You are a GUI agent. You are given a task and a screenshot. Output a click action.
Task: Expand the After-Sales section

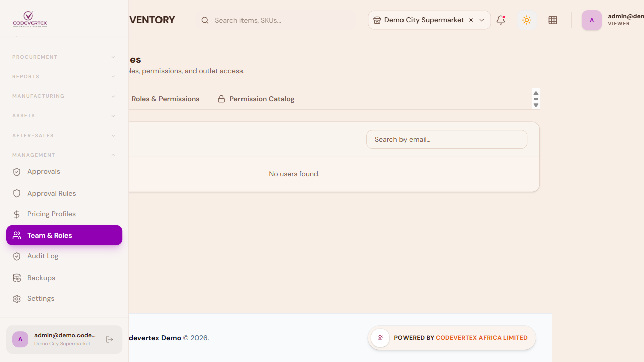(x=64, y=136)
